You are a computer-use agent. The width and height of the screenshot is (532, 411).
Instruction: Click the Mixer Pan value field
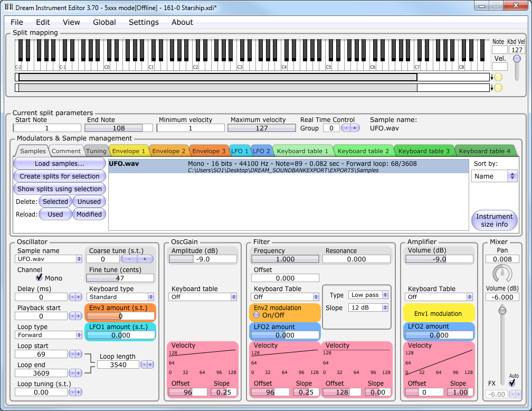point(502,259)
